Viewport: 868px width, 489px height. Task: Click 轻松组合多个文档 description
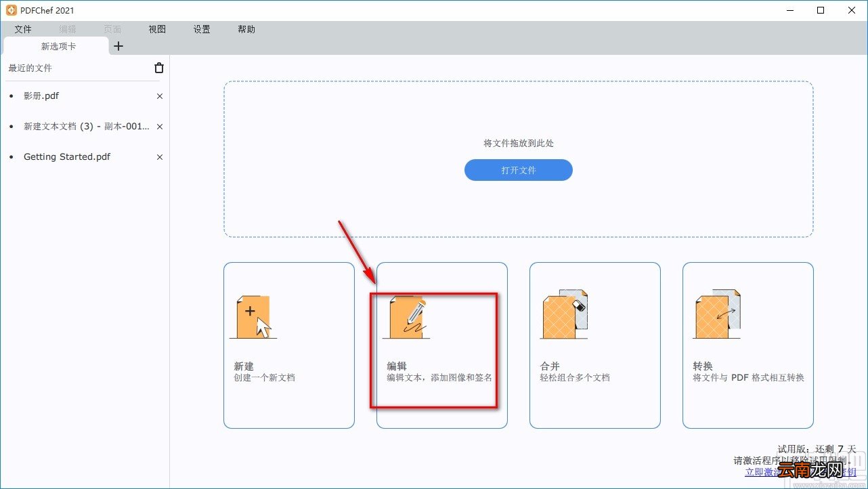tap(575, 378)
